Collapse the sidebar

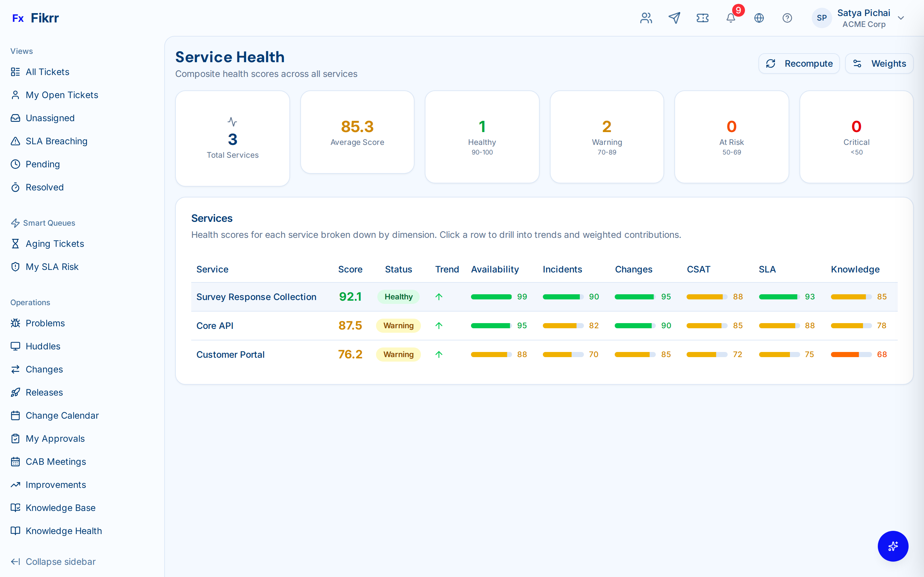point(60,561)
